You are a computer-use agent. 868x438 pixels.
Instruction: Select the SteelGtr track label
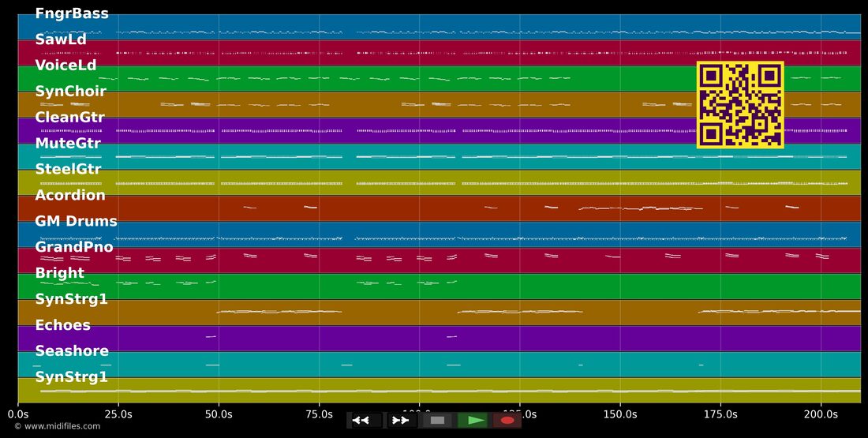point(68,169)
